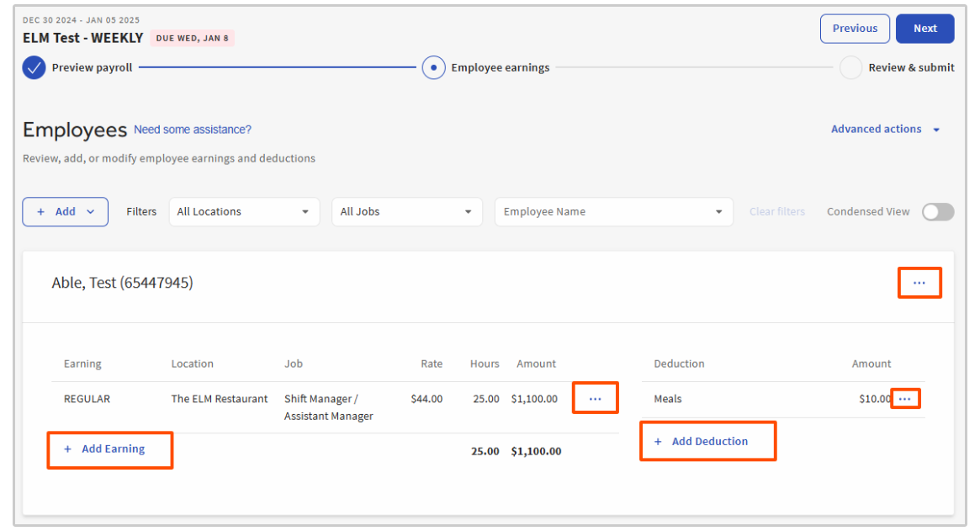
Task: Open the Need some assistance link
Action: (193, 130)
